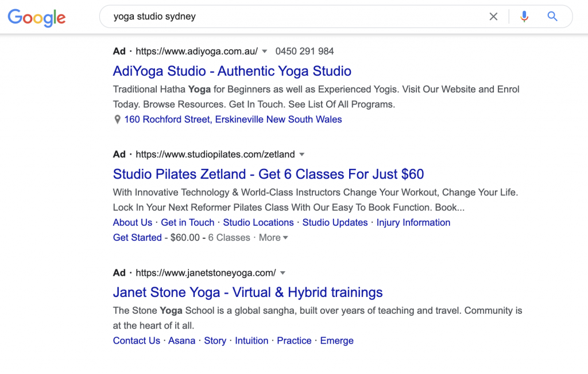588x374 pixels.
Task: Click the https://www.studiopilates.com/zetland URL text
Action: click(x=215, y=155)
